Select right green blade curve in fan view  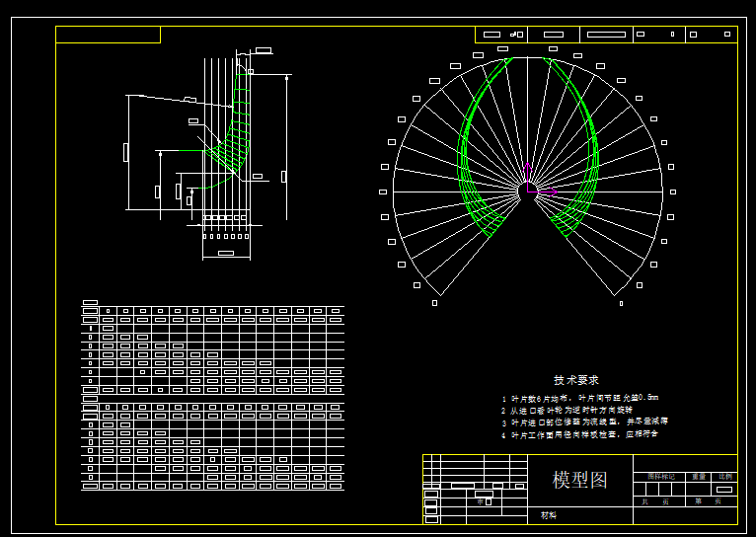[x=592, y=138]
